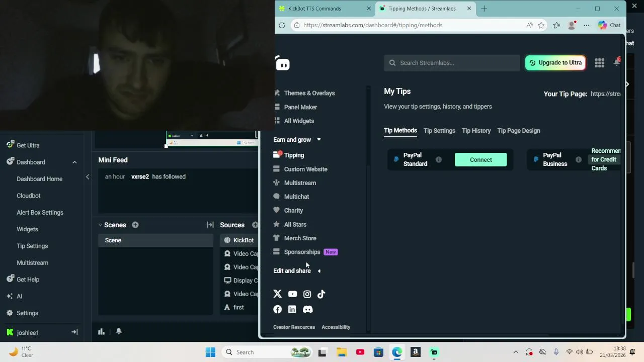
Task: Open Amazon app from the taskbar
Action: (x=416, y=352)
